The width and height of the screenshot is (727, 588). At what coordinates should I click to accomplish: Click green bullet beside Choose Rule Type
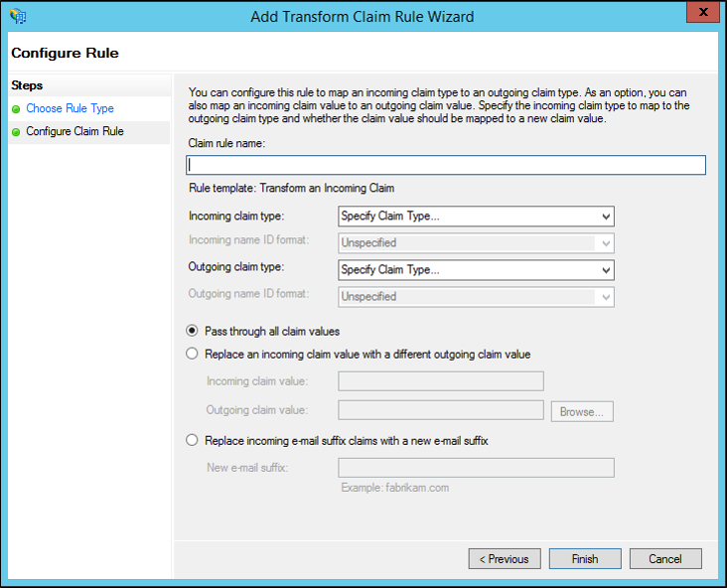click(x=16, y=109)
